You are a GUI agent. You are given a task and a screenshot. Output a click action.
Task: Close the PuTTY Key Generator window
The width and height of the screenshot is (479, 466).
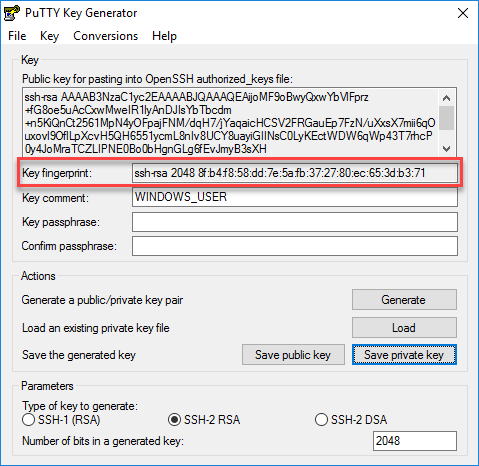coord(463,13)
